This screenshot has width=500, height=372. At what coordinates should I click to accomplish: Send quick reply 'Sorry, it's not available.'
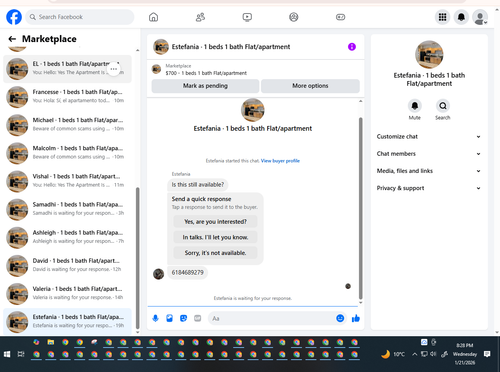215,253
